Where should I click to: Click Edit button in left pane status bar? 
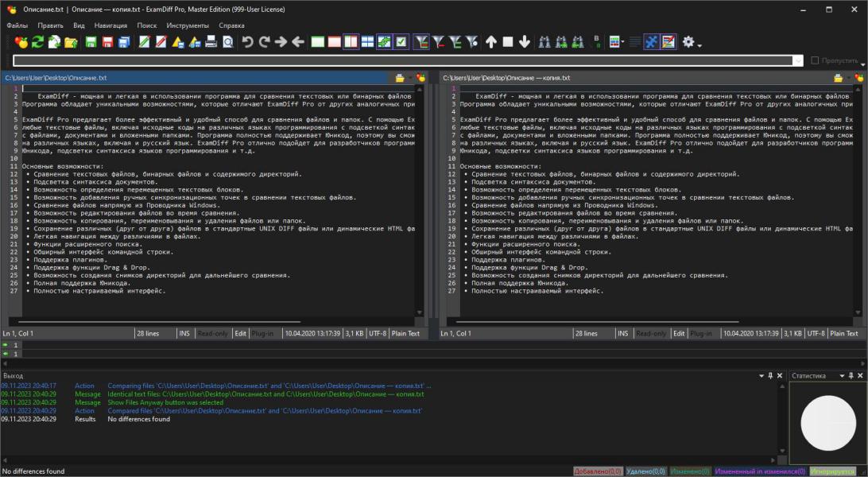[x=240, y=334]
